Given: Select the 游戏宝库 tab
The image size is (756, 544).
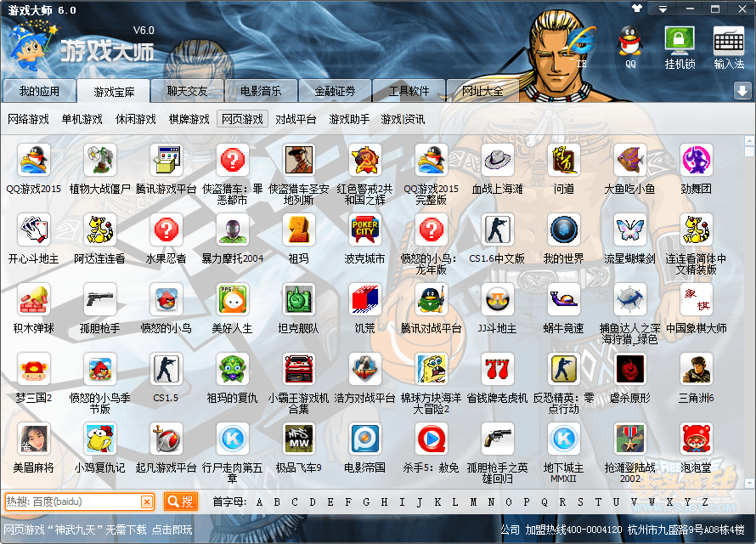Looking at the screenshot, I should pyautogui.click(x=114, y=91).
